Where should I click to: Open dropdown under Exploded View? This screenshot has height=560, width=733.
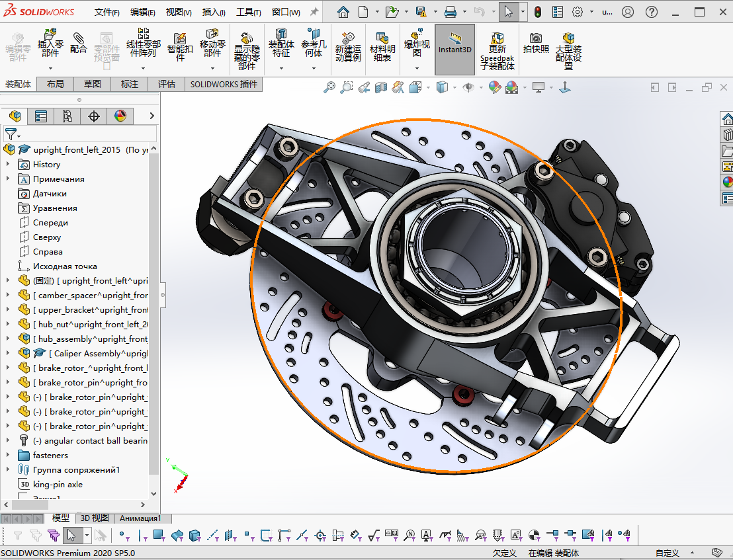[x=417, y=68]
